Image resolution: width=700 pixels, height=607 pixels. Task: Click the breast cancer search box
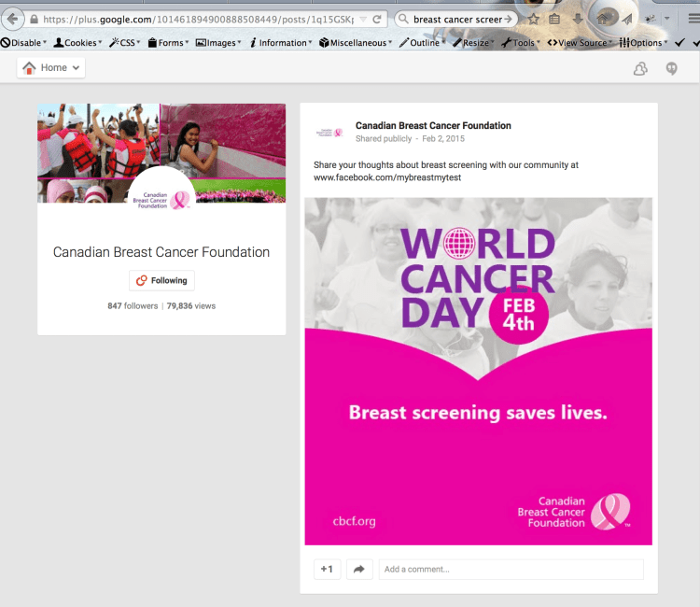click(457, 20)
